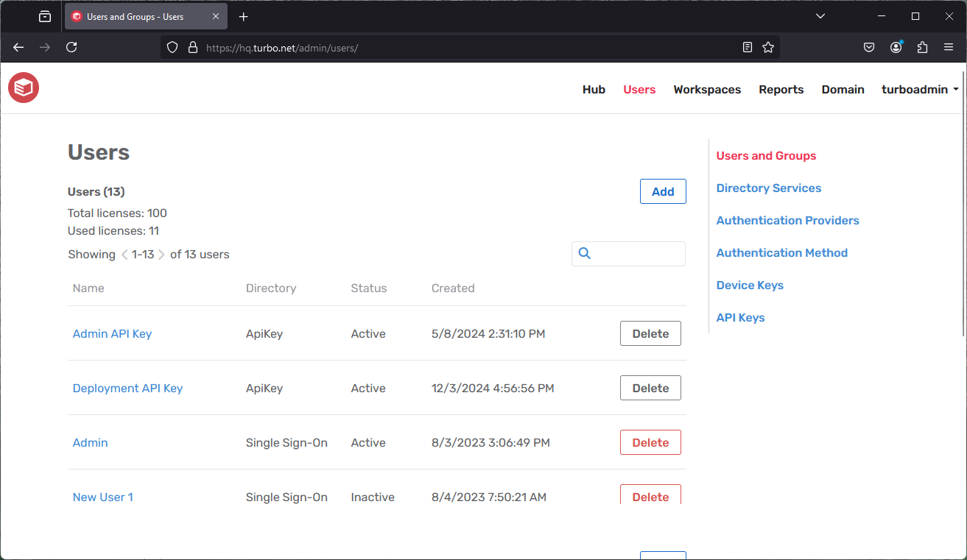The image size is (967, 560).
Task: Click the Add button to create a user
Action: point(662,191)
